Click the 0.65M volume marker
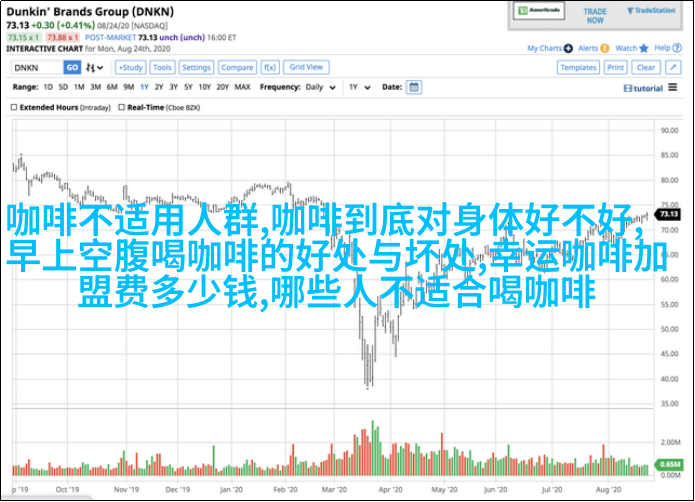This screenshot has height=502, width=695. pyautogui.click(x=669, y=464)
